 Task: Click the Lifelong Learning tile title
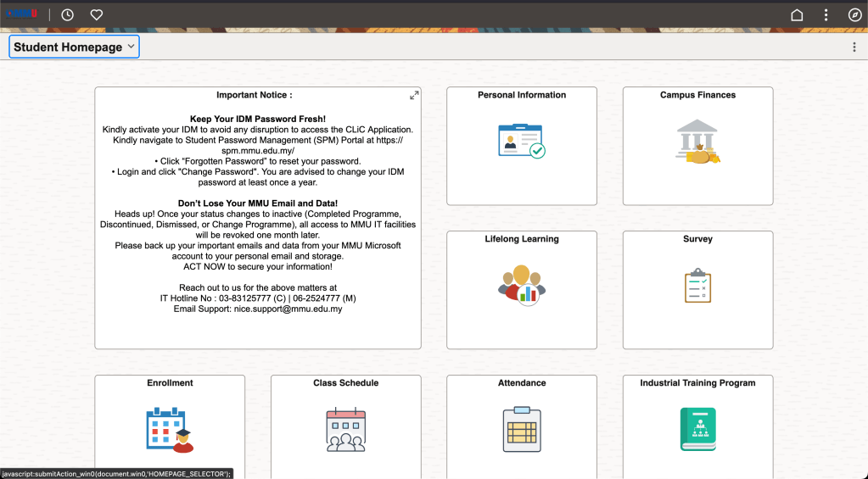(x=521, y=239)
